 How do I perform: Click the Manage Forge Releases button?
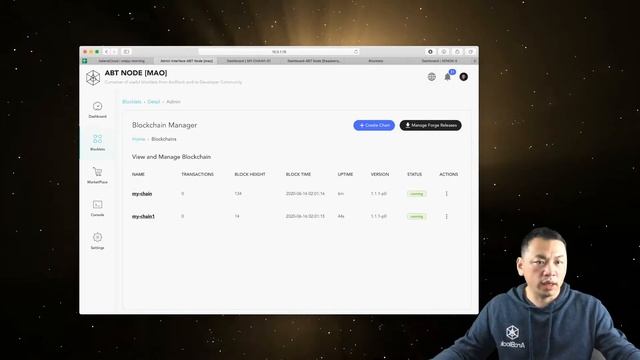(x=431, y=125)
